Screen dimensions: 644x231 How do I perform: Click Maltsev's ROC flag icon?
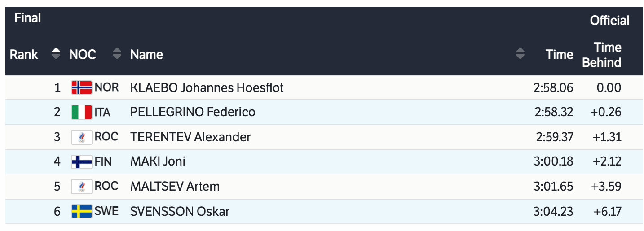[x=81, y=186]
